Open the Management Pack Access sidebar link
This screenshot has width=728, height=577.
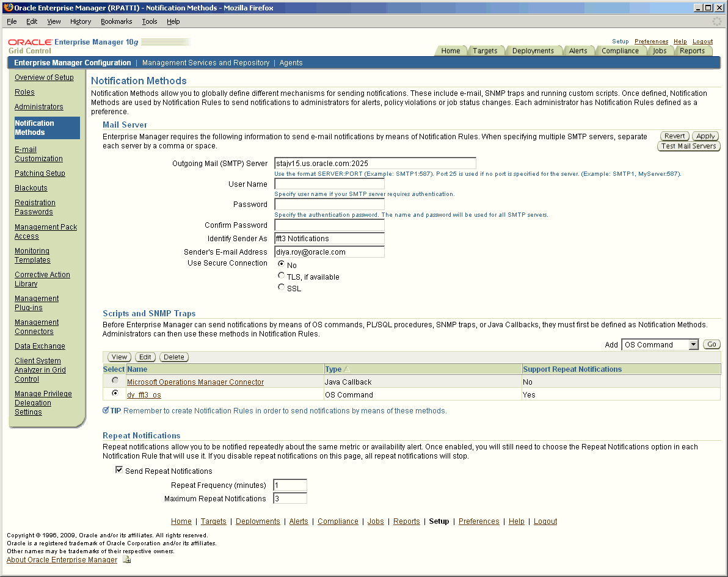click(45, 231)
